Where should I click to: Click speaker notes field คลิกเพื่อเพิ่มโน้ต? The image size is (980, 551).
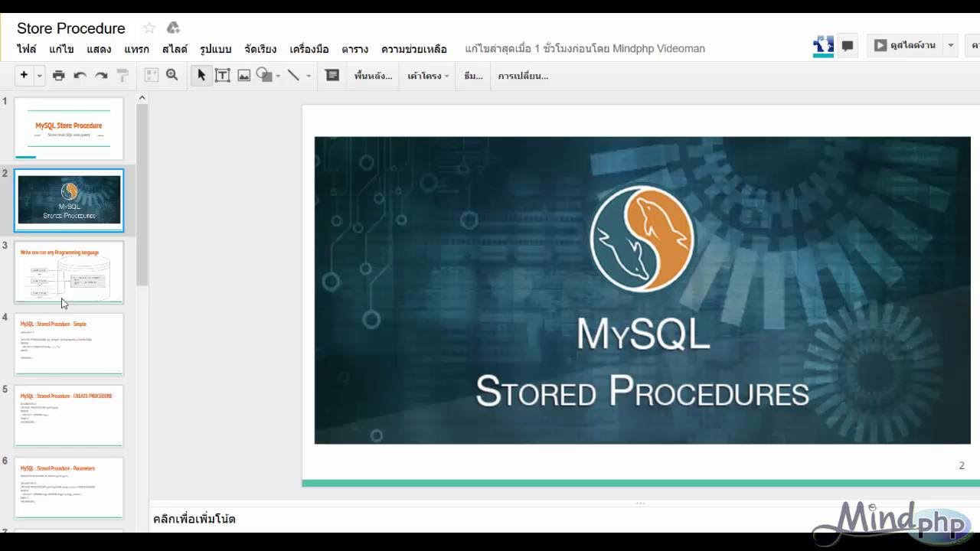click(194, 519)
